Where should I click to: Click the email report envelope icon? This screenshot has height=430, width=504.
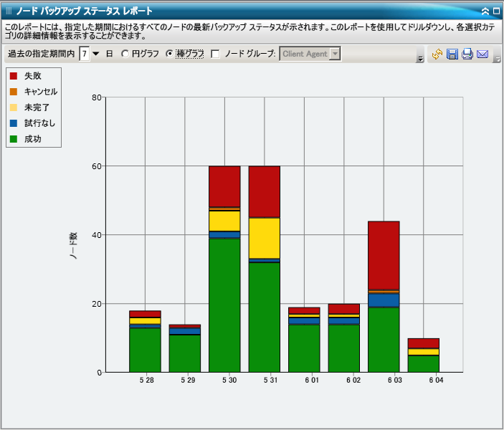(482, 54)
